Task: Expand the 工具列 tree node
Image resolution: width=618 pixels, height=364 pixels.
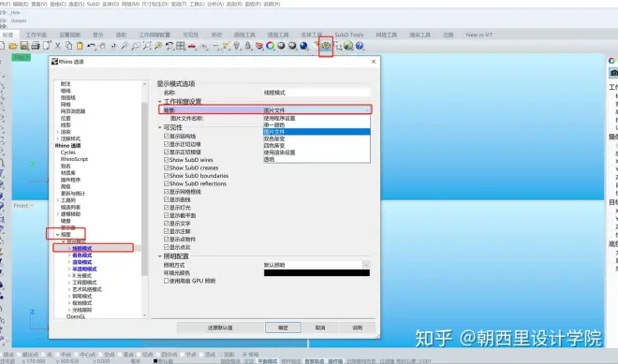Action: 58,200
